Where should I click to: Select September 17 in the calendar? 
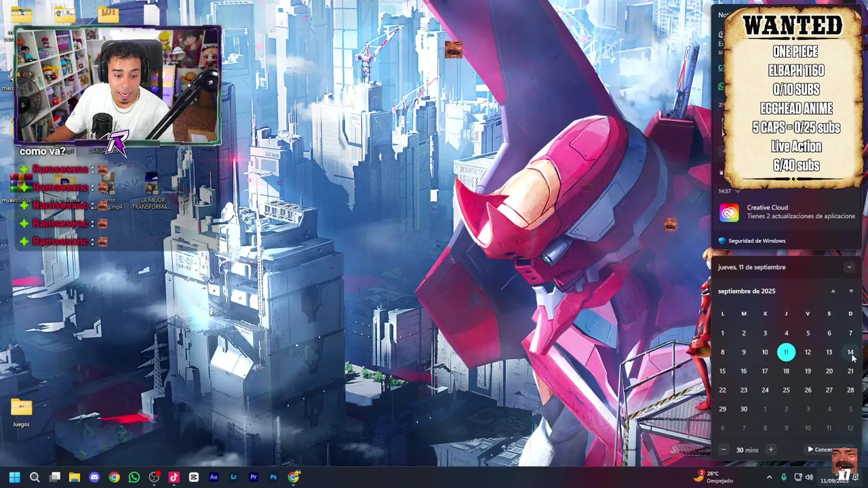coord(765,371)
